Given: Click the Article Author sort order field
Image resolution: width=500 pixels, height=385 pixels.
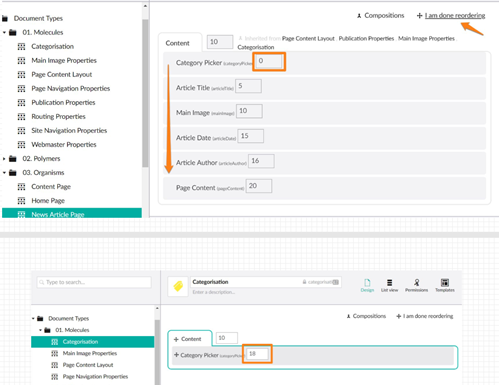Looking at the screenshot, I should point(262,161).
